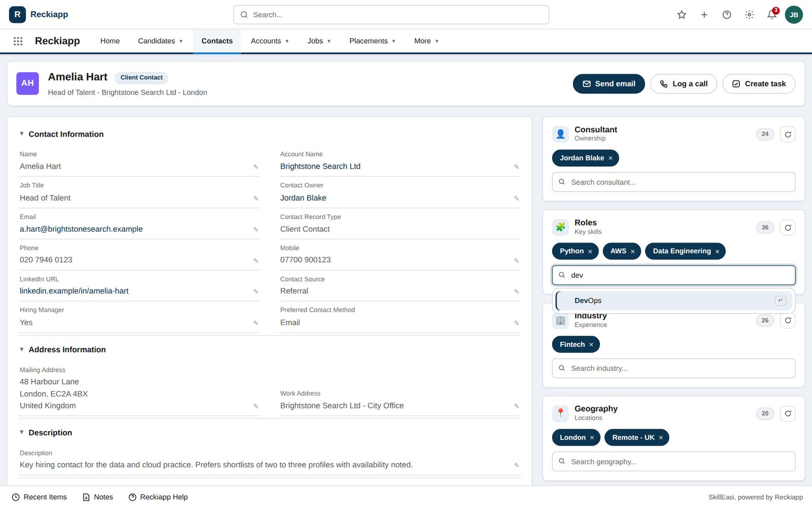Remove the Fintech industry chip
This screenshot has width=812, height=508.
pyautogui.click(x=591, y=344)
